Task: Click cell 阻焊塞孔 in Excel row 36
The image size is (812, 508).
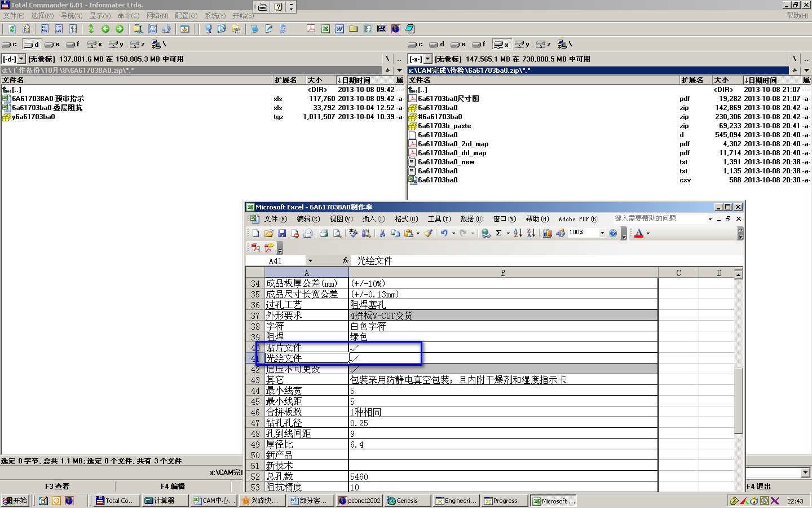Action: [x=503, y=305]
